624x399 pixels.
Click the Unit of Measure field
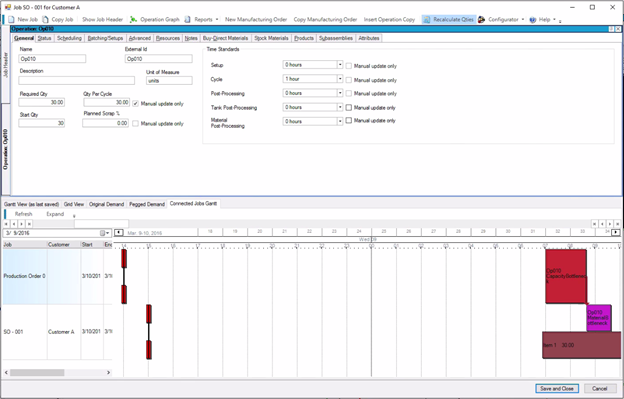pos(169,81)
